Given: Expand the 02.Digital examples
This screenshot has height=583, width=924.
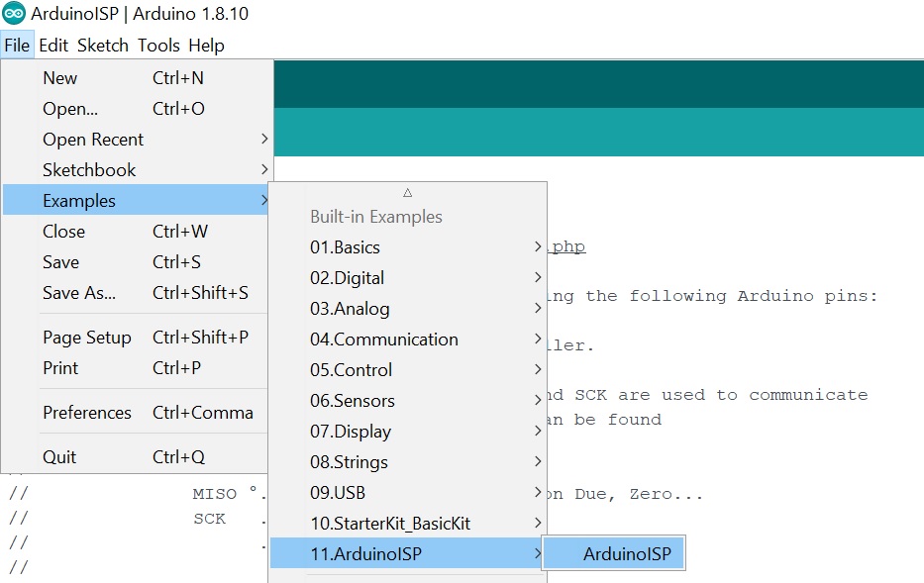Looking at the screenshot, I should tap(407, 277).
